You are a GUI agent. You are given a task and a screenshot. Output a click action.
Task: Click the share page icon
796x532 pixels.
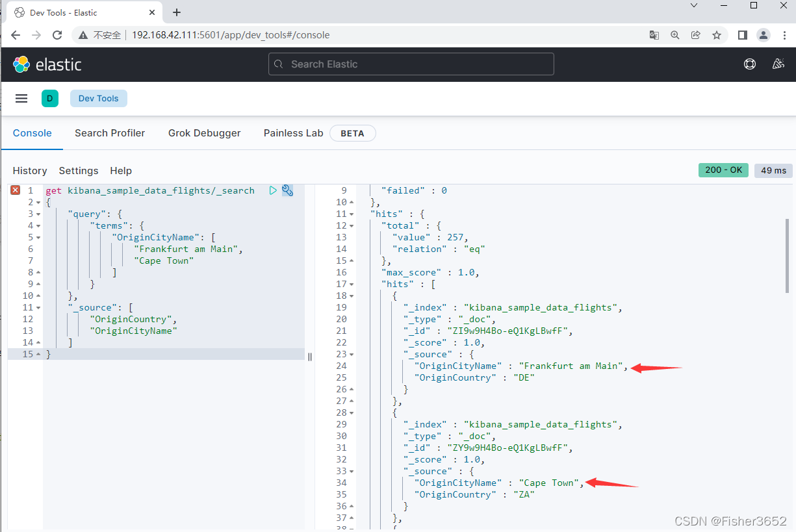tap(696, 35)
